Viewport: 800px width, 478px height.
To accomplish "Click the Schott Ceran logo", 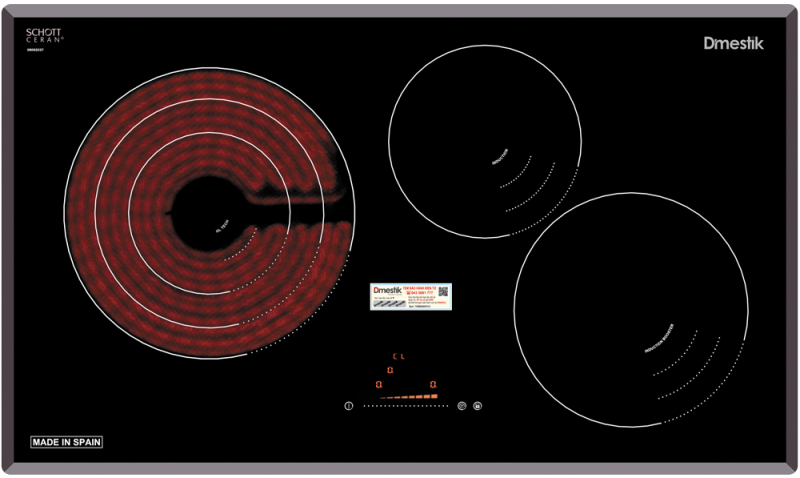I will coord(45,37).
